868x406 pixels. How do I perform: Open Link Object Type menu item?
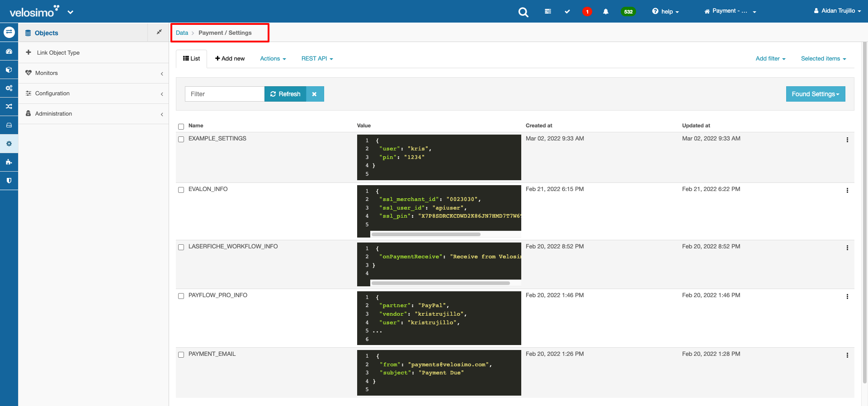(x=94, y=52)
